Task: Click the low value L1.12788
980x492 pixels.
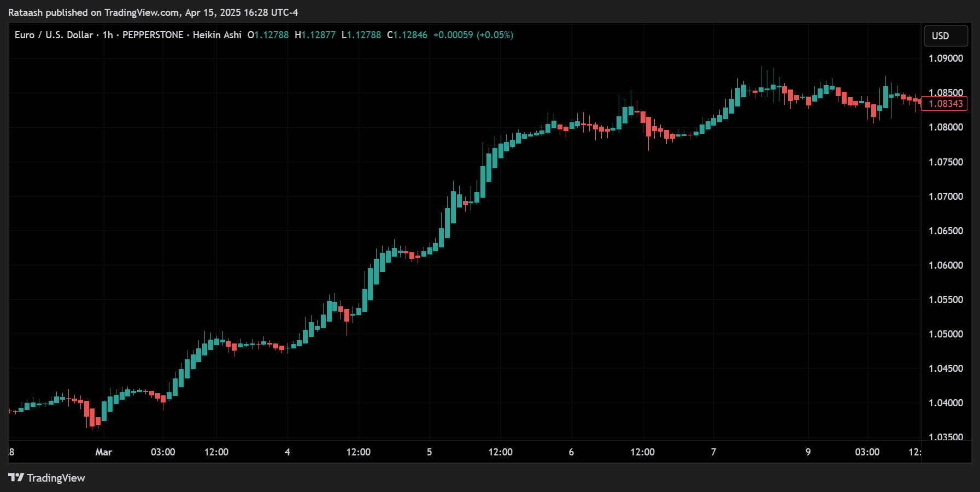Action: point(362,34)
